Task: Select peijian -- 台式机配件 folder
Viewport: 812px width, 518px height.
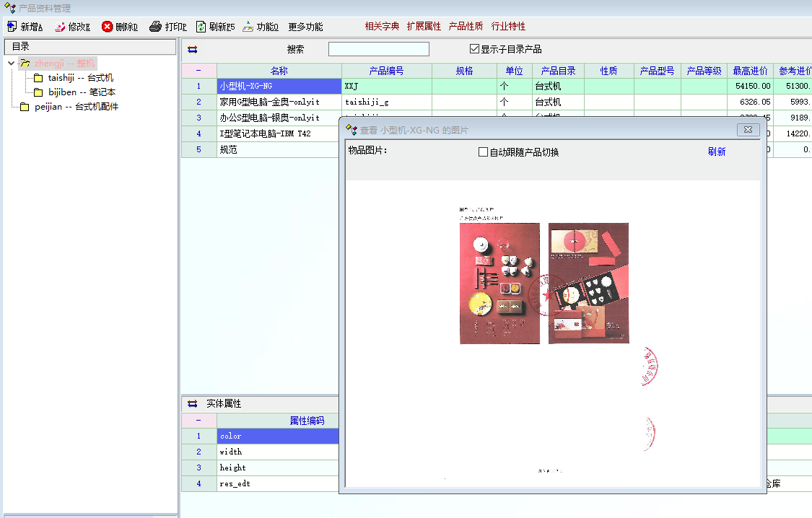Action: click(x=76, y=107)
